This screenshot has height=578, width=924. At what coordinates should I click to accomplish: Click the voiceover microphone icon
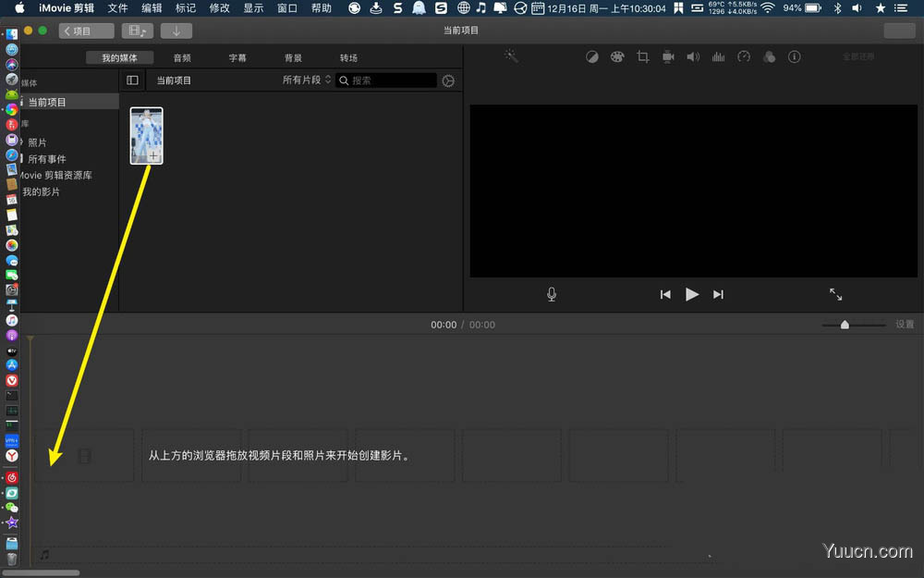pos(551,294)
